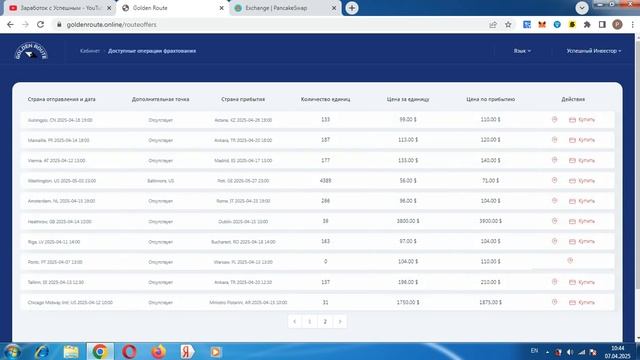Close the YouTube tab
The height and width of the screenshot is (360, 640).
tap(109, 8)
